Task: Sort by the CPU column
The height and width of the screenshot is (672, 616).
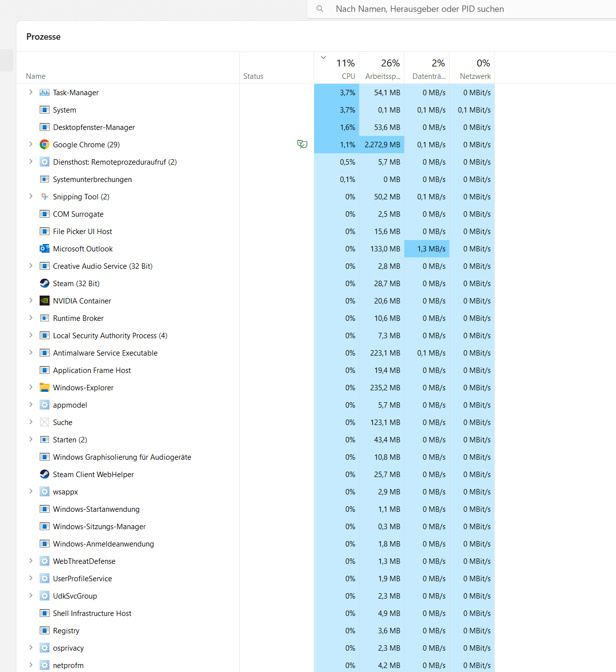Action: (x=336, y=68)
